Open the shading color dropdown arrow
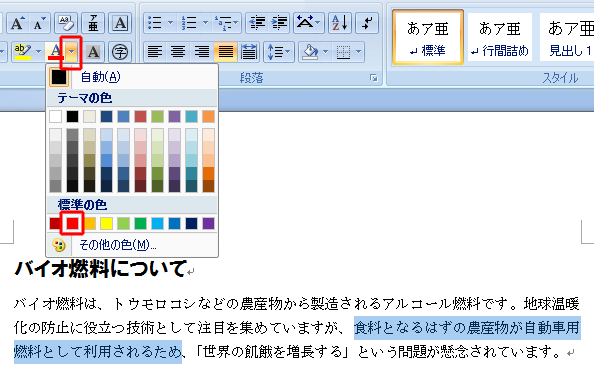 325,52
